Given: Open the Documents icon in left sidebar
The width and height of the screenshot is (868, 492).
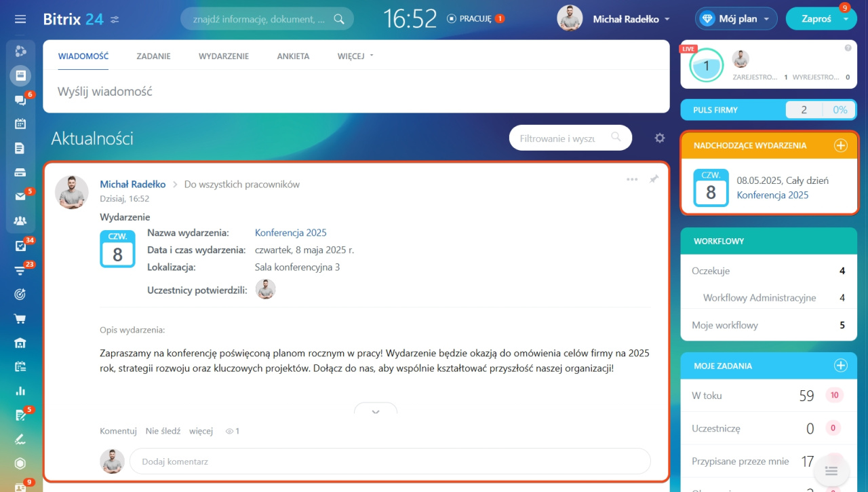Looking at the screenshot, I should (20, 148).
